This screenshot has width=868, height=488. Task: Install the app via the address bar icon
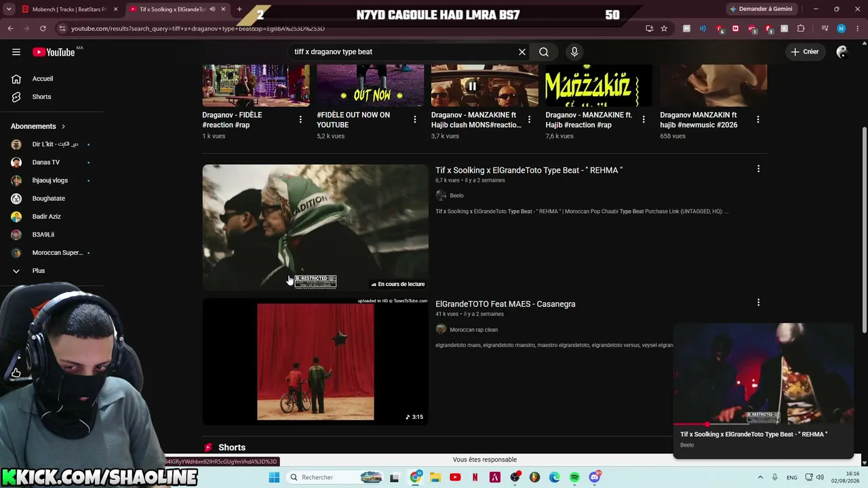point(649,28)
